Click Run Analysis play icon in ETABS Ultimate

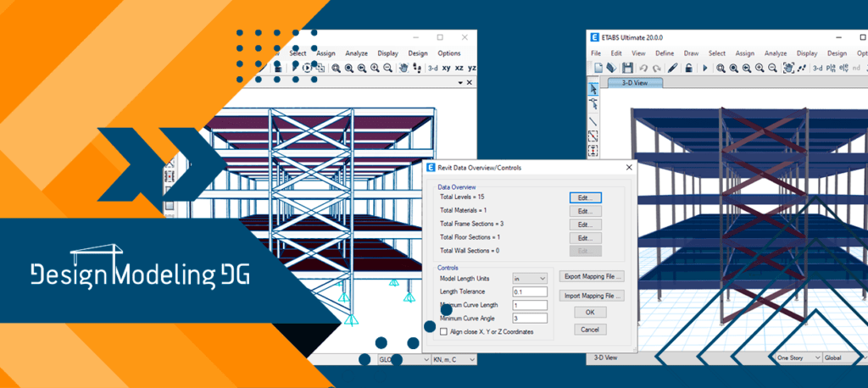pyautogui.click(x=705, y=68)
